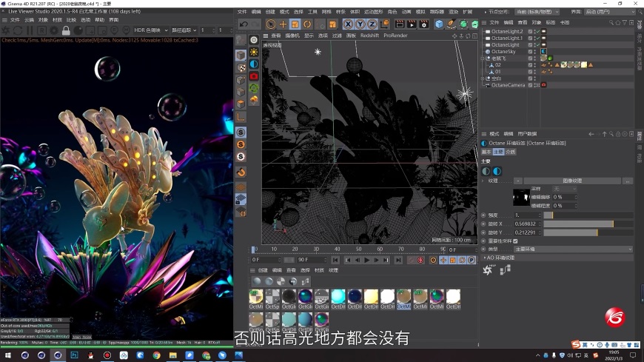The width and height of the screenshot is (644, 362).
Task: Open the 渲染 menu in main menu bar
Action: 452,12
